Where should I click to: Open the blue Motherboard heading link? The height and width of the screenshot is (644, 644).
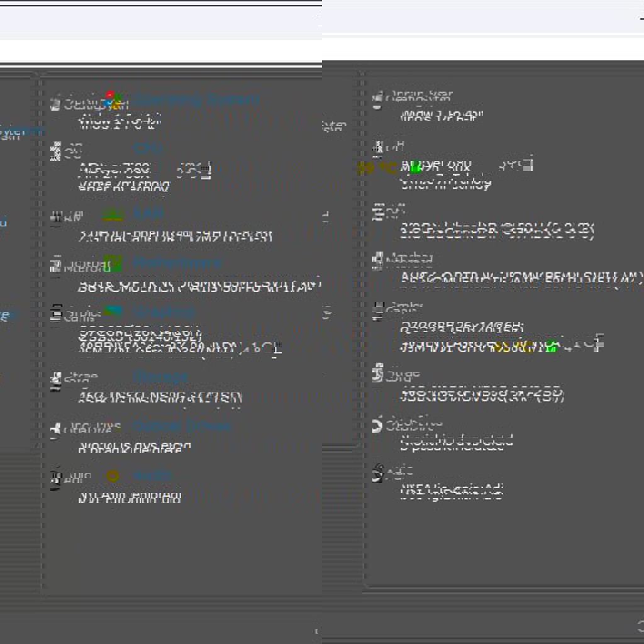(177, 263)
